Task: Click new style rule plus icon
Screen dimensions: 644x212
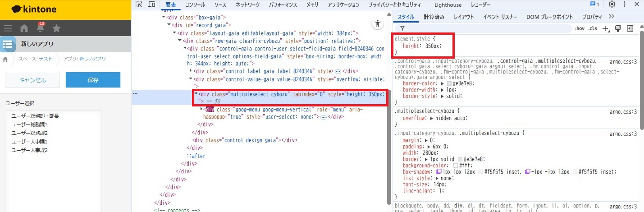Action: point(606,28)
